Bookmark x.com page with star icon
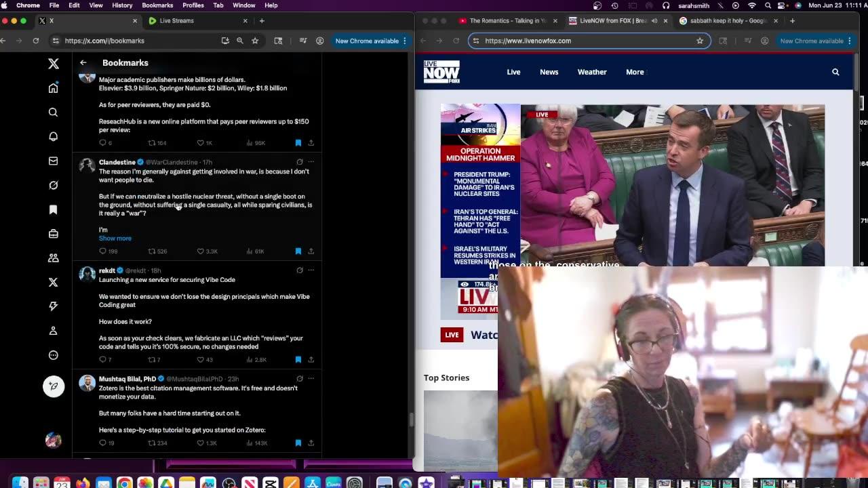The width and height of the screenshot is (868, 488). pyautogui.click(x=255, y=41)
